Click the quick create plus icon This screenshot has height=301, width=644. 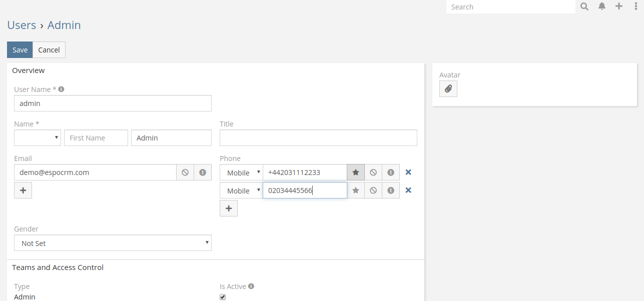click(619, 6)
